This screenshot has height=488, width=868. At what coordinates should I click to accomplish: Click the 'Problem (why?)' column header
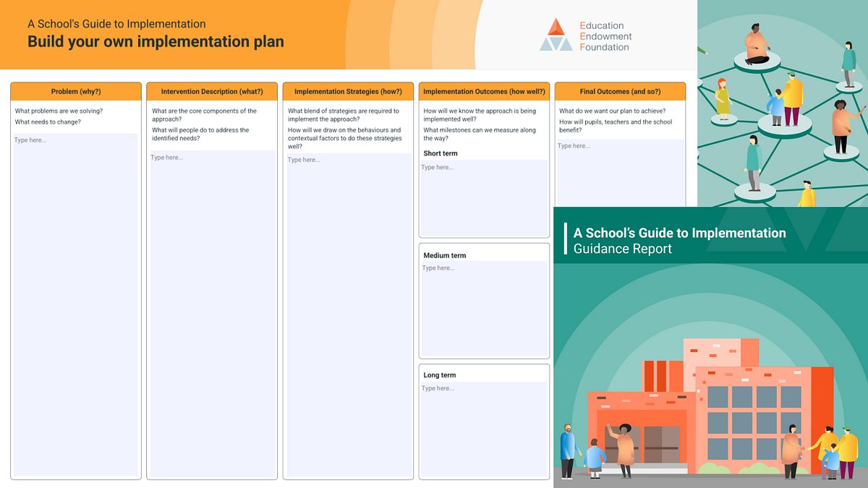click(76, 92)
